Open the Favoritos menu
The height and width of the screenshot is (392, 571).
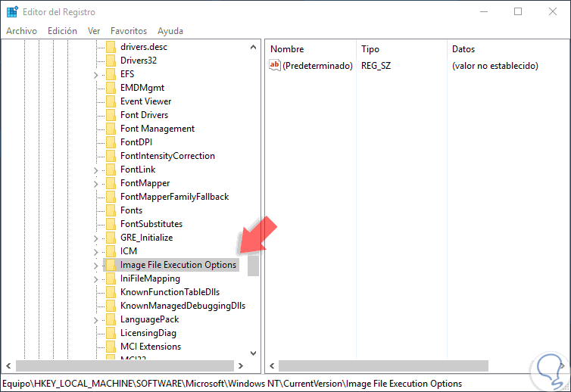point(129,31)
